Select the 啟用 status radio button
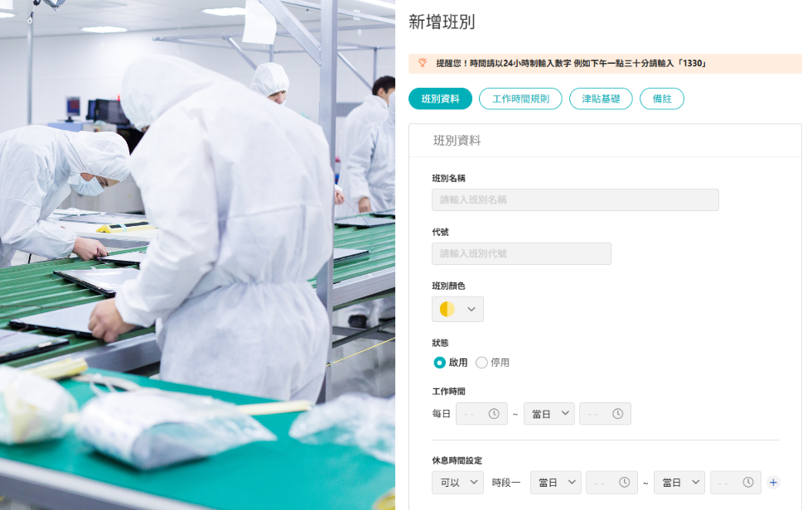812x510 pixels. pos(439,363)
